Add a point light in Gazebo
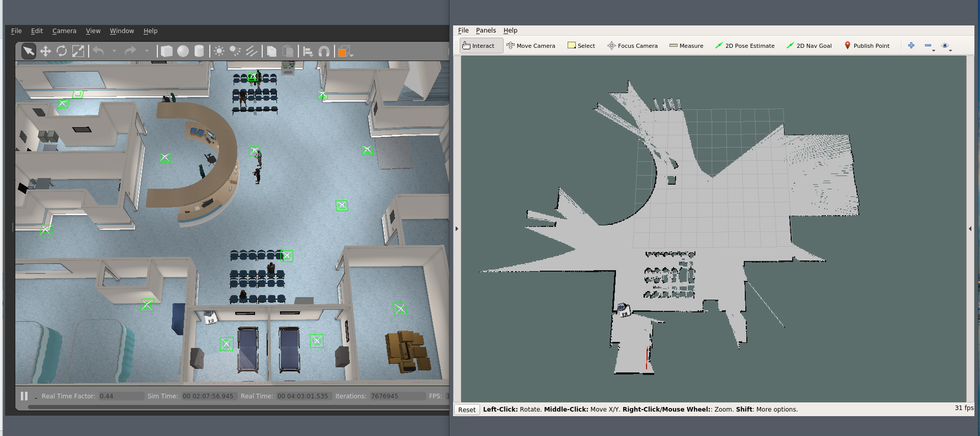Image resolution: width=980 pixels, height=436 pixels. click(219, 51)
